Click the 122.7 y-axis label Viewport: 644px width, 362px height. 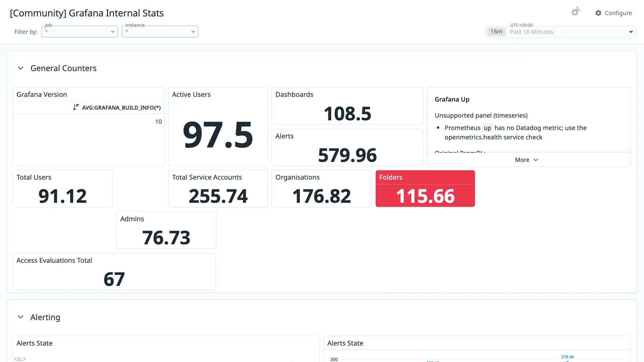coord(19,359)
